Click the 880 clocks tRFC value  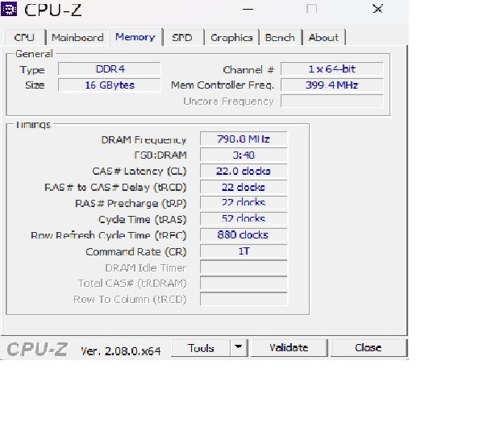[244, 234]
